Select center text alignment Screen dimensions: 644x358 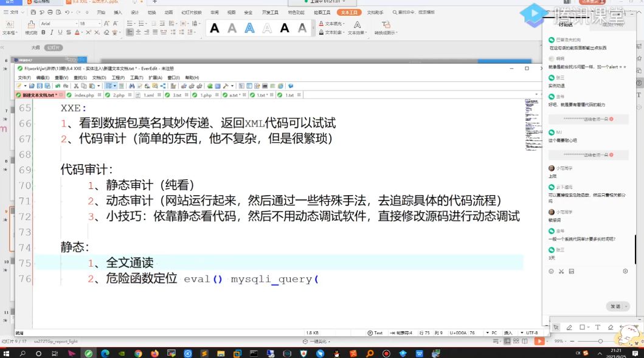(x=139, y=32)
